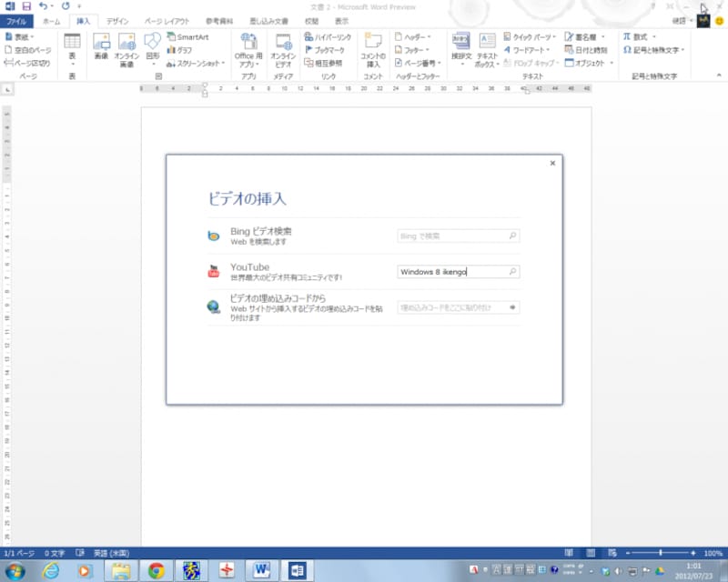This screenshot has height=582, width=728.
Task: Click the page indicator 1/1 ページ
Action: click(19, 553)
